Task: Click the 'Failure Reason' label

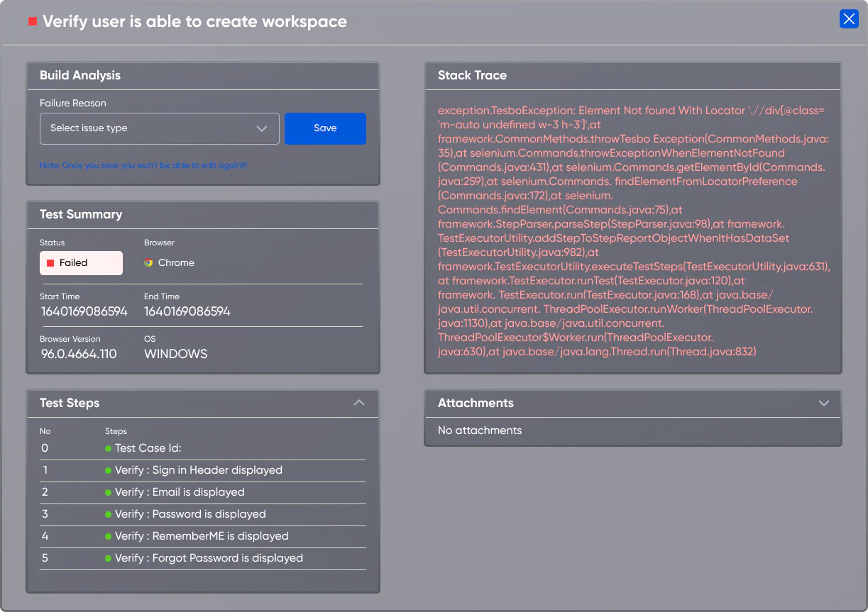Action: point(73,103)
